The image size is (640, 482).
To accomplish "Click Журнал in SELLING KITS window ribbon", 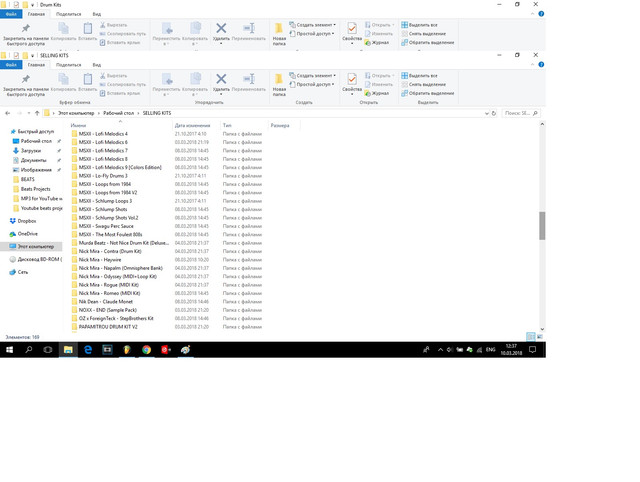I will coord(376,93).
